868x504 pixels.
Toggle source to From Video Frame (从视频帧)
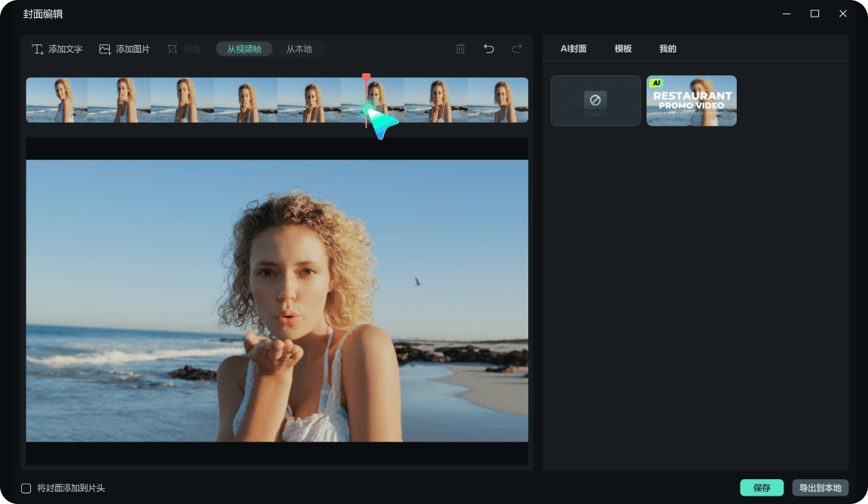coord(244,49)
